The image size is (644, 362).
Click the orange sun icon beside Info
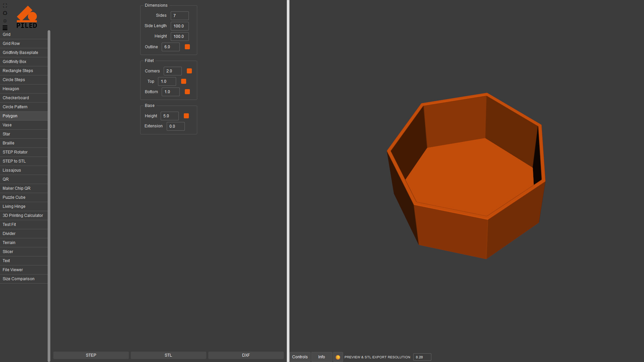338,357
